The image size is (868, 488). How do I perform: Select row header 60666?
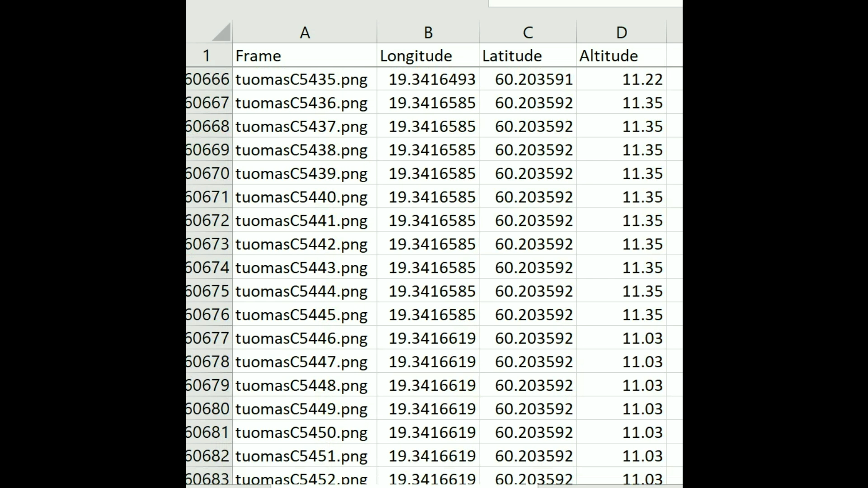pos(209,79)
